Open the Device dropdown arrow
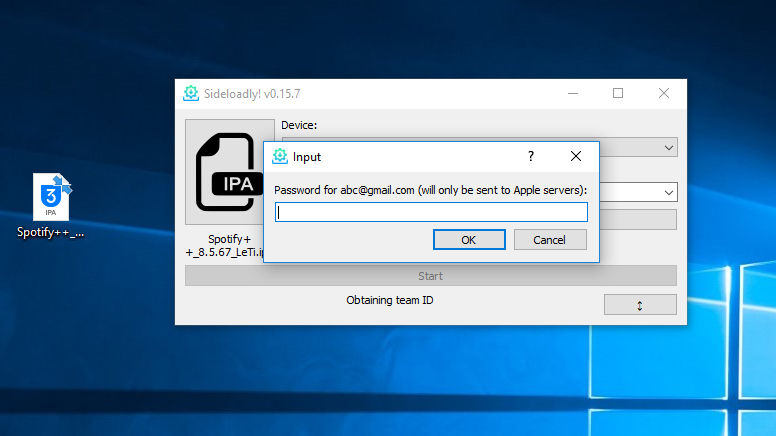Image resolution: width=776 pixels, height=436 pixels. point(669,147)
